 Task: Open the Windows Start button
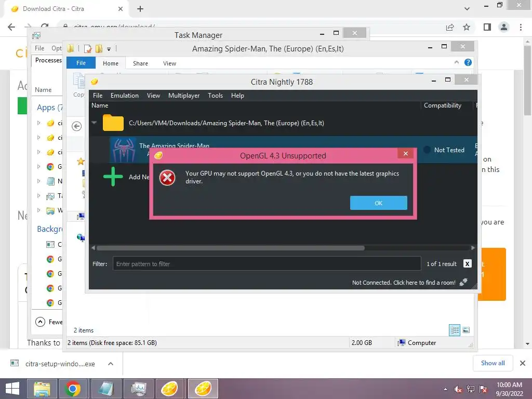(12, 389)
